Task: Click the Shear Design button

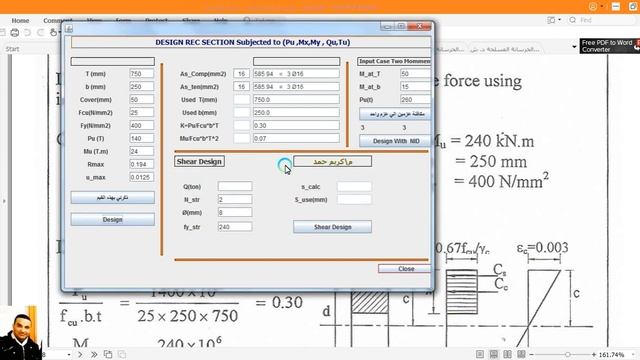Action: tap(332, 227)
